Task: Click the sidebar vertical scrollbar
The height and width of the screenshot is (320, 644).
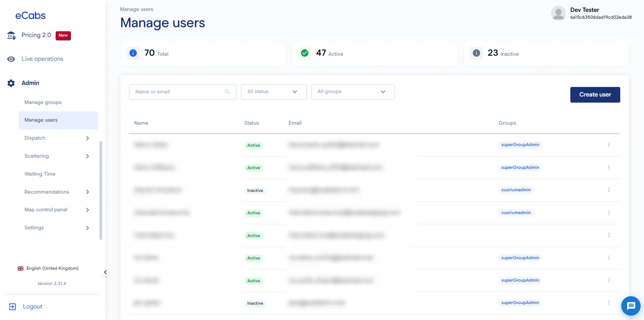Action: [x=101, y=190]
